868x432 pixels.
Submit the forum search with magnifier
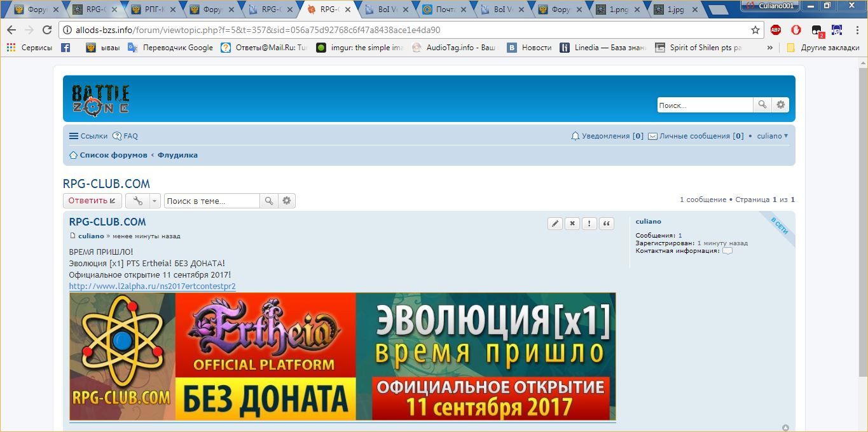click(x=762, y=105)
